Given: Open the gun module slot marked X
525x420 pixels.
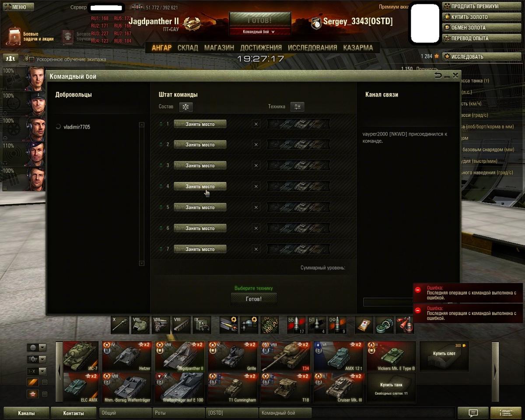Looking at the screenshot, I should tap(120, 325).
